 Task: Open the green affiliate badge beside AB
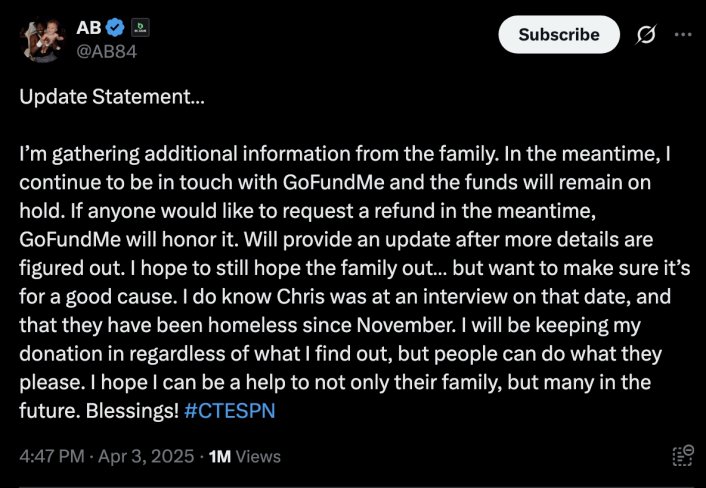[140, 28]
